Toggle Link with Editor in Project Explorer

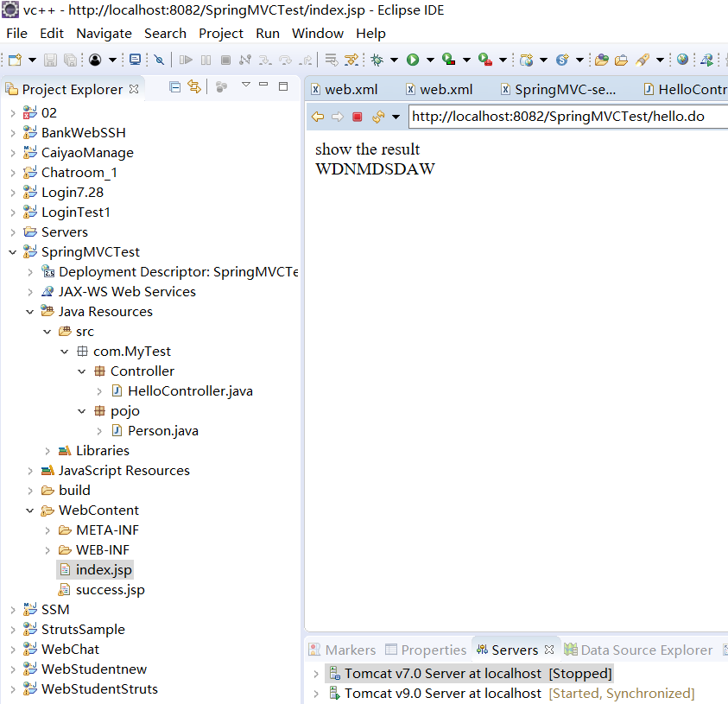(194, 86)
